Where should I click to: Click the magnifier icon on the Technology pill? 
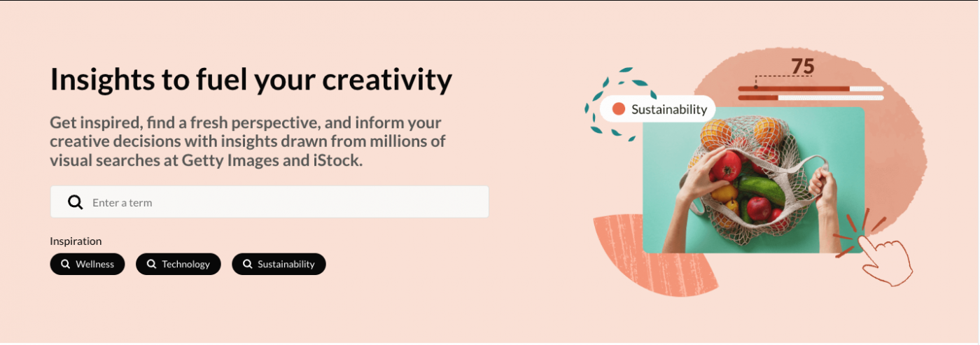[151, 265]
